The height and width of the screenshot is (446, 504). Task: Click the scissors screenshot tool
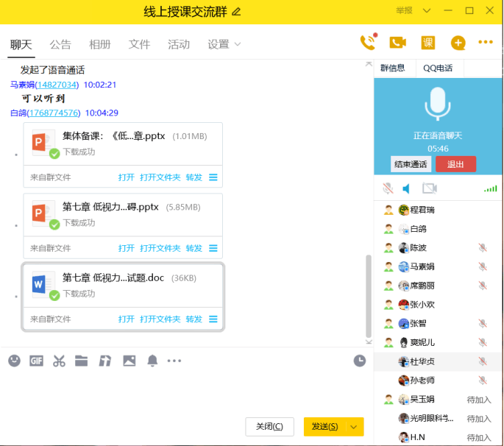coord(59,361)
